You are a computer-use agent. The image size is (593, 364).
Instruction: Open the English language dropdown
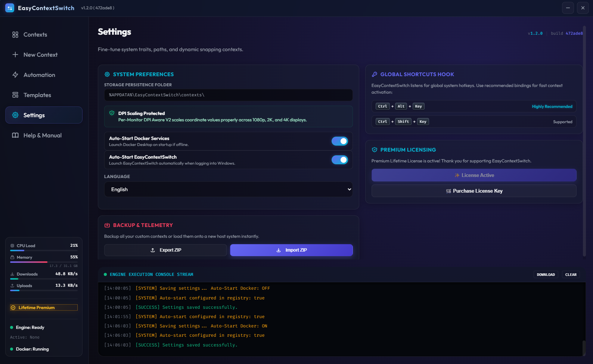click(x=229, y=189)
